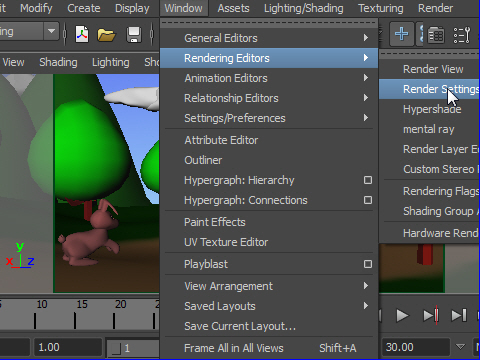Screen dimensions: 480x360
Task: Open the Lighting/Shading menu
Action: click(x=304, y=8)
